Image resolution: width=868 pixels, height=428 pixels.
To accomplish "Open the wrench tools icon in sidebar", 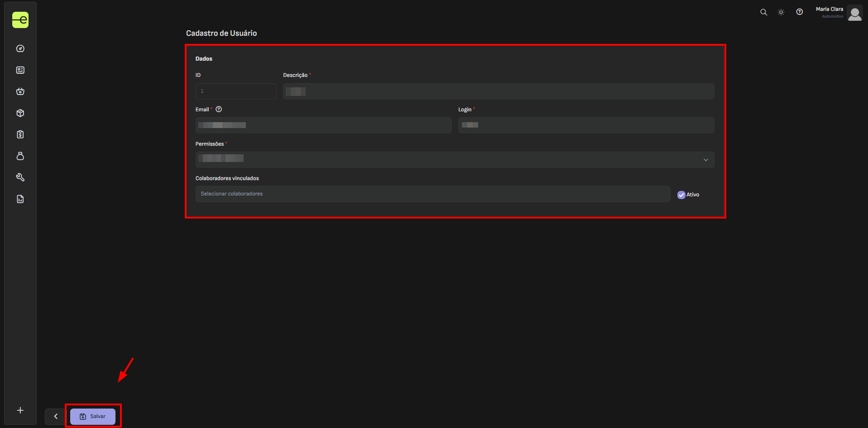I will (x=20, y=177).
